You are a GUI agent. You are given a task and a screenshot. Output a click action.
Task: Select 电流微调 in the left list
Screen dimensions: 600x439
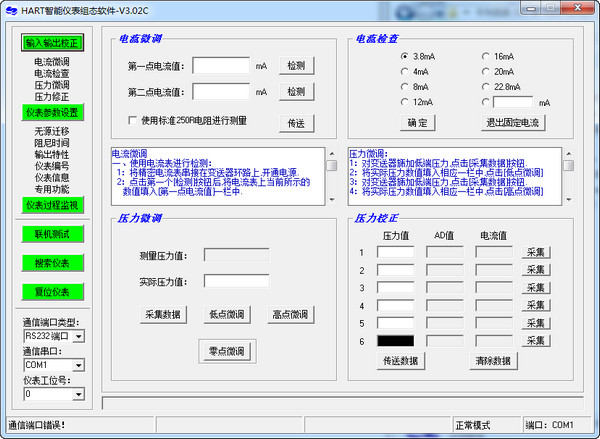click(x=52, y=62)
